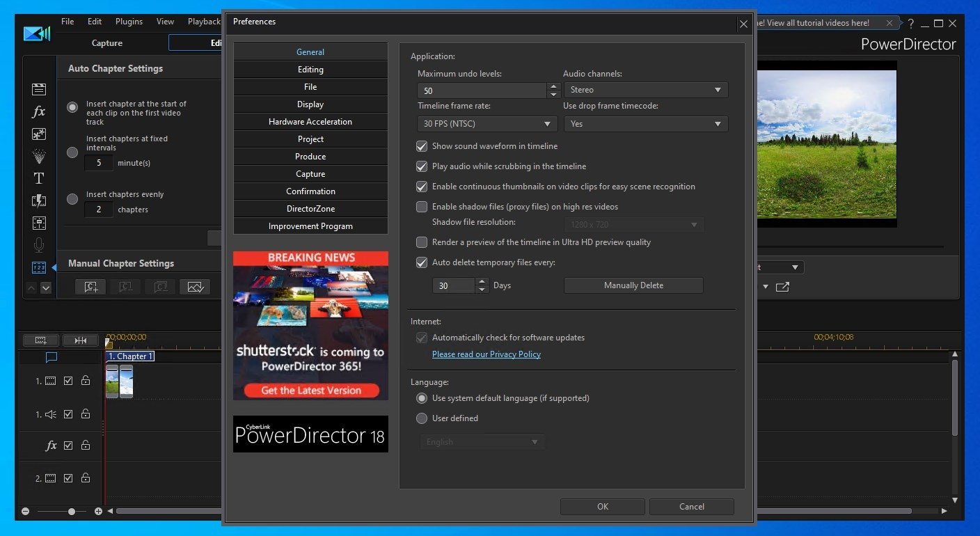Click the timeline zoom slider handle

tap(72, 511)
